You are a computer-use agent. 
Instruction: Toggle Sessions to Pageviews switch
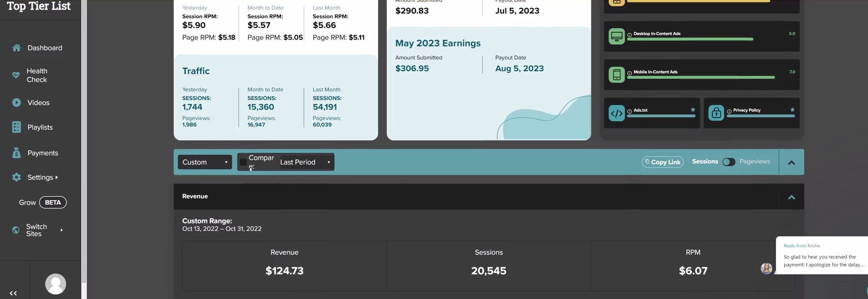729,162
